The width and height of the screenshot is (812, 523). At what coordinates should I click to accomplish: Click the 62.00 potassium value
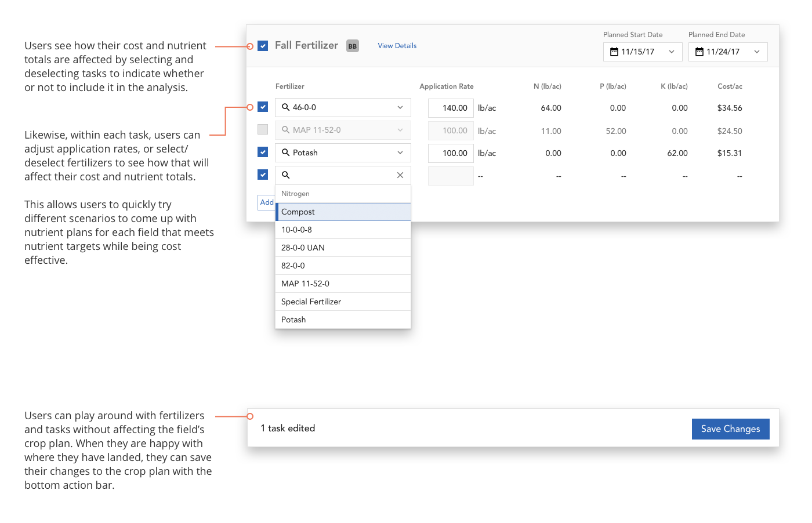click(x=677, y=153)
